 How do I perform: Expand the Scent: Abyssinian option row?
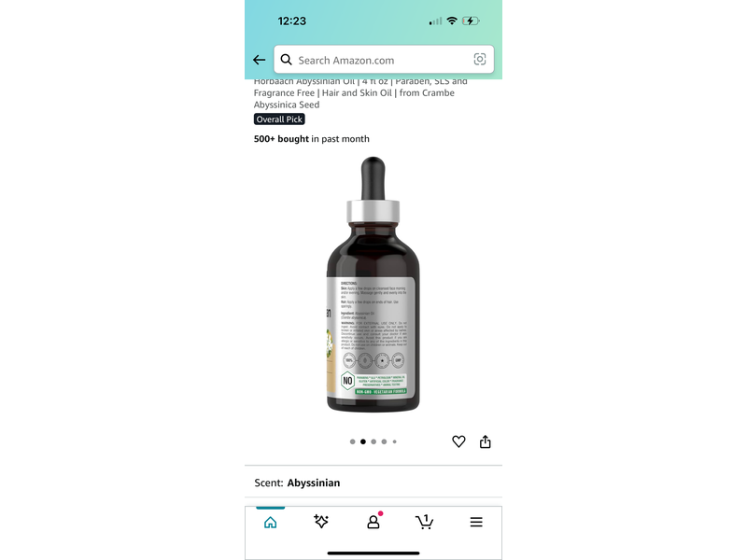point(373,483)
